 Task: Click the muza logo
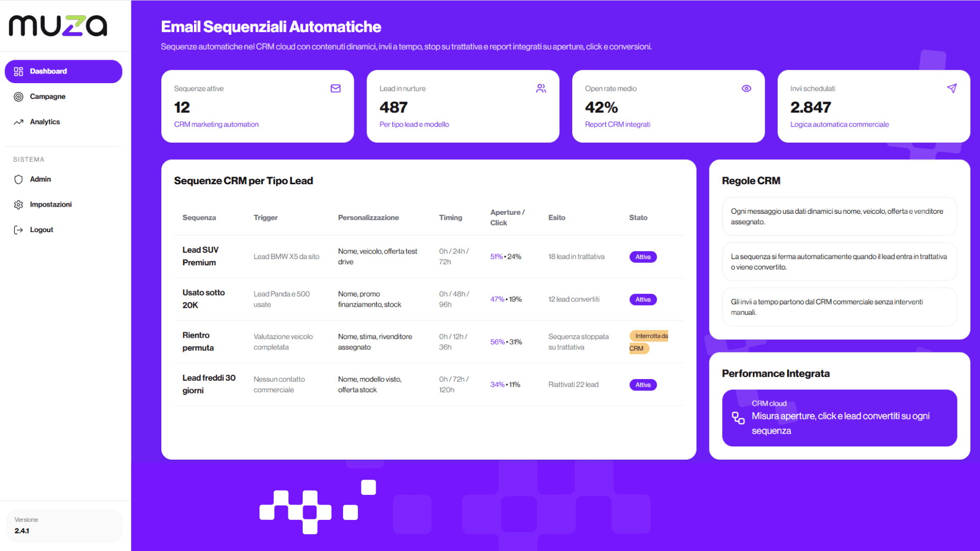pos(58,26)
